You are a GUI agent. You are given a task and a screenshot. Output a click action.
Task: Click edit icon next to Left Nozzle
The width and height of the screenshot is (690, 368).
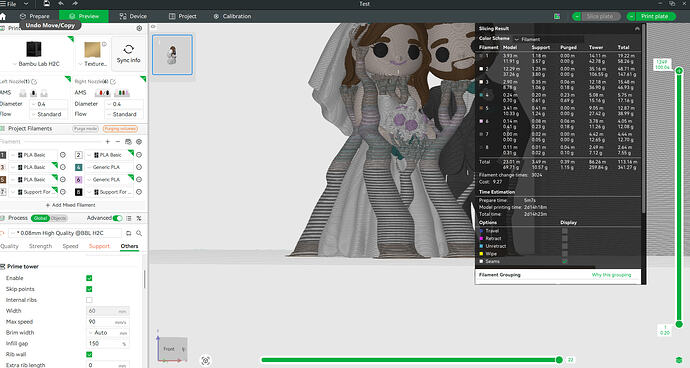click(34, 82)
